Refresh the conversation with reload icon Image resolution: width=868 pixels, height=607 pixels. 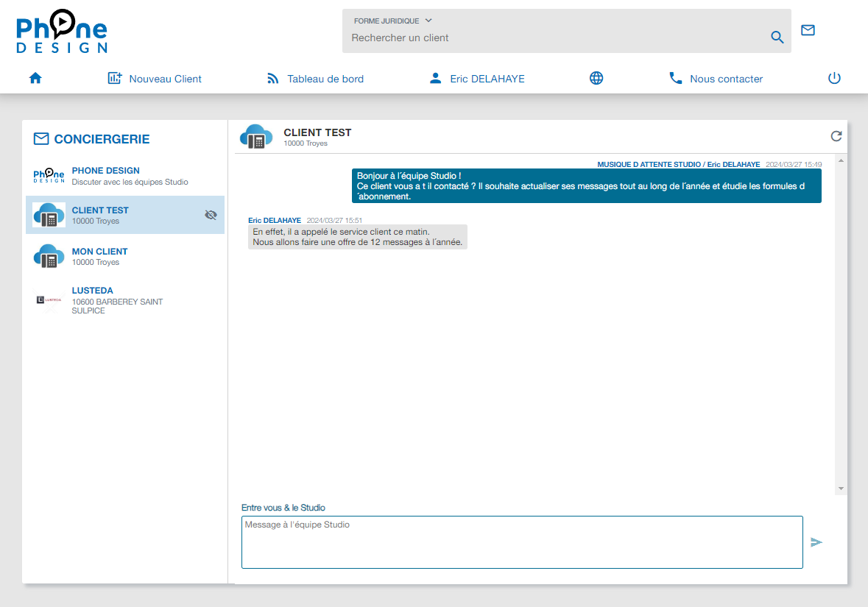(836, 136)
